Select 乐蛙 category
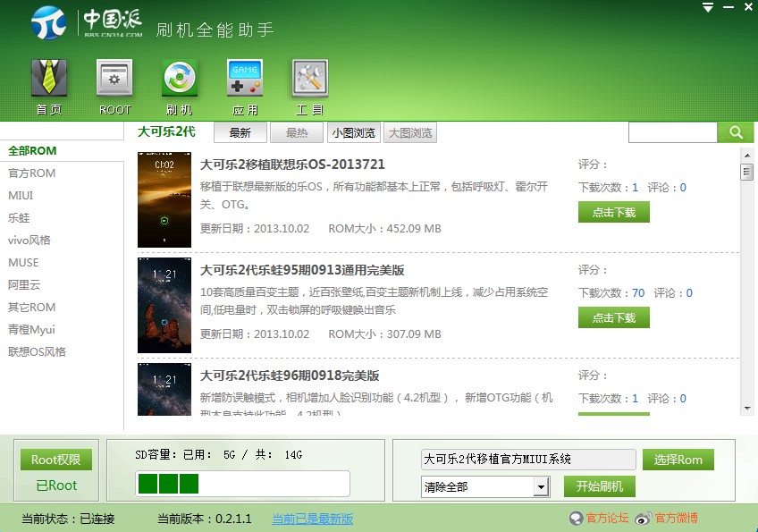Viewport: 758px width, 532px height. (x=19, y=217)
